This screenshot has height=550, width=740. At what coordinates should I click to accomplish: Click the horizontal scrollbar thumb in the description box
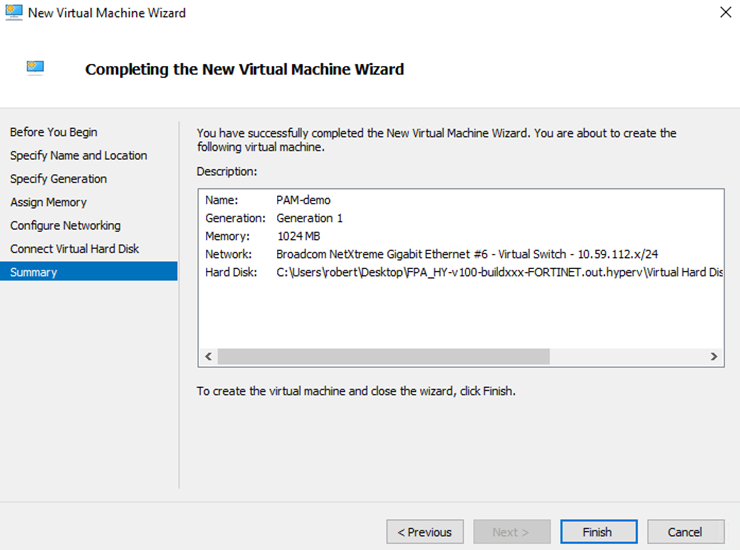tap(383, 356)
